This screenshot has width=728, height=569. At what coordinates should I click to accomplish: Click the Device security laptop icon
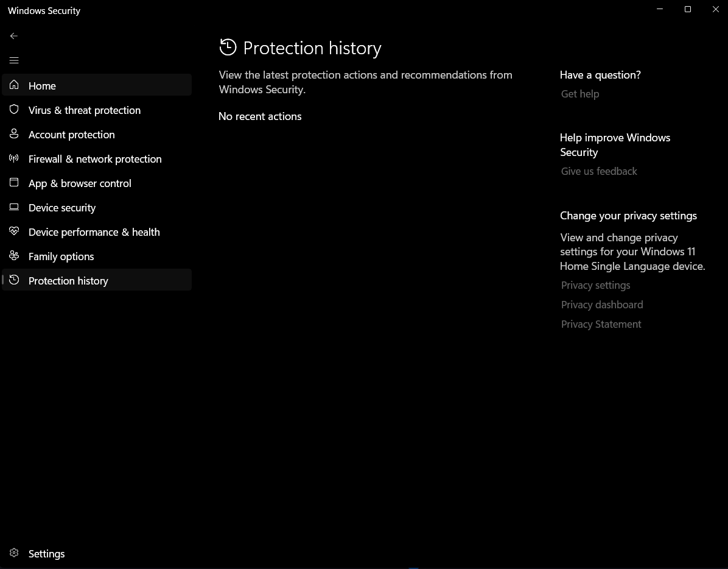coord(14,207)
